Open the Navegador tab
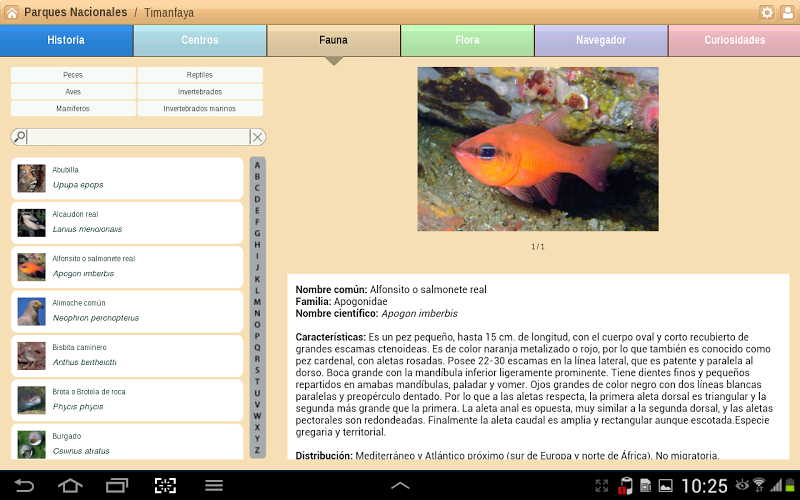Image resolution: width=800 pixels, height=500 pixels. (x=601, y=40)
